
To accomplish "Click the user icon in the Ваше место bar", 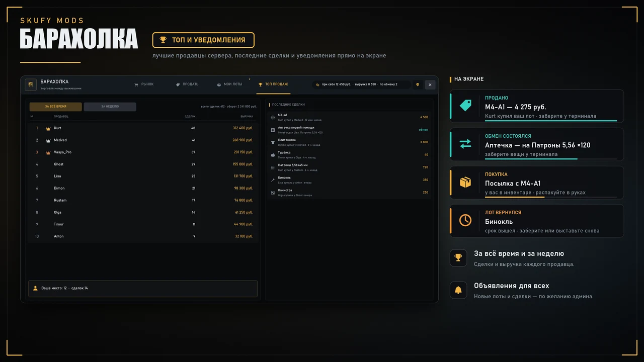I will tap(35, 288).
